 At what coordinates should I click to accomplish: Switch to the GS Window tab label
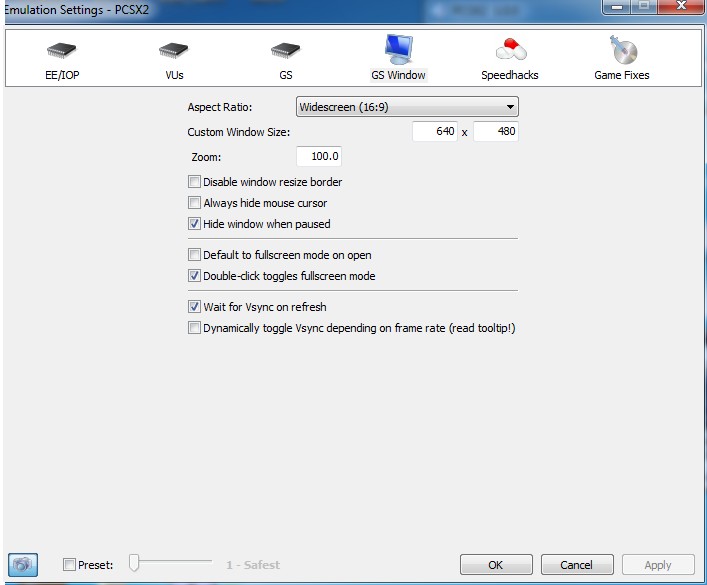point(398,75)
